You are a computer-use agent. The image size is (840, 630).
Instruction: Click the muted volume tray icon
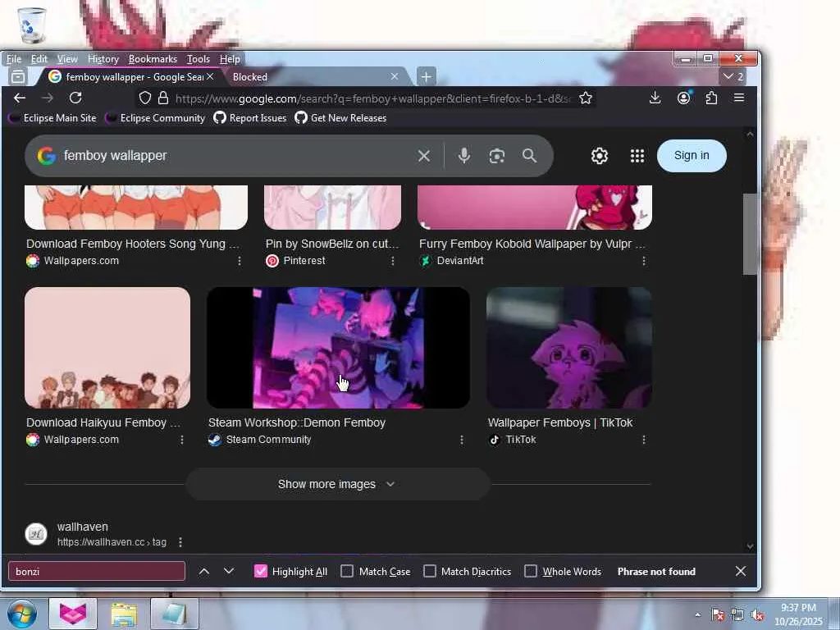(757, 614)
